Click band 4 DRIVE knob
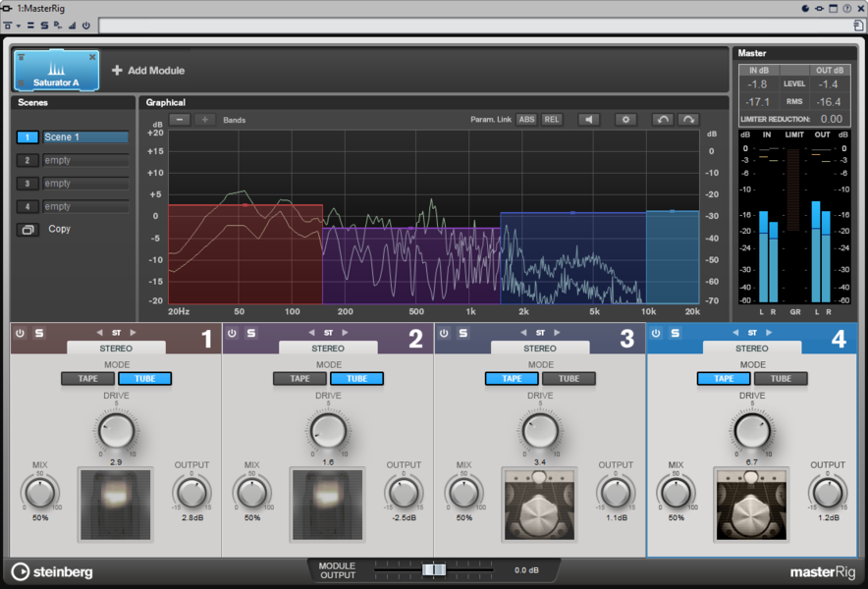Viewport: 868px width, 589px height. (x=752, y=431)
